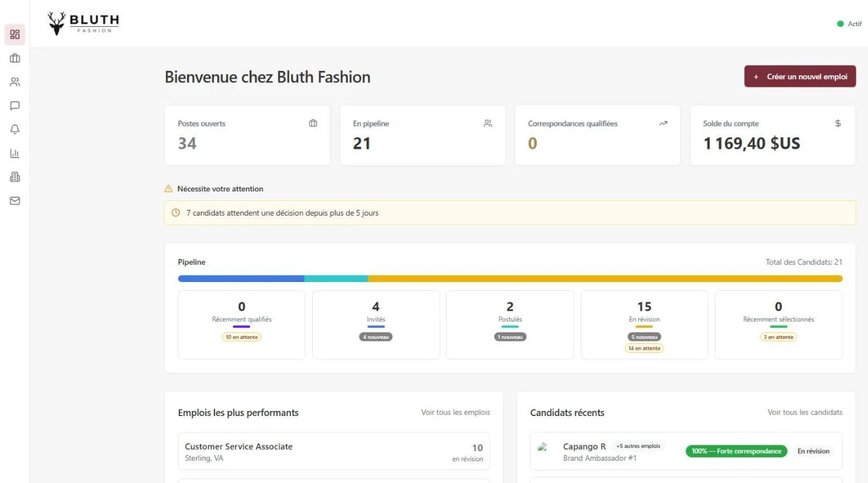Click the trend arrow on Correspondances qualifiées card
Viewport: 868px width, 483px height.
[x=663, y=123]
